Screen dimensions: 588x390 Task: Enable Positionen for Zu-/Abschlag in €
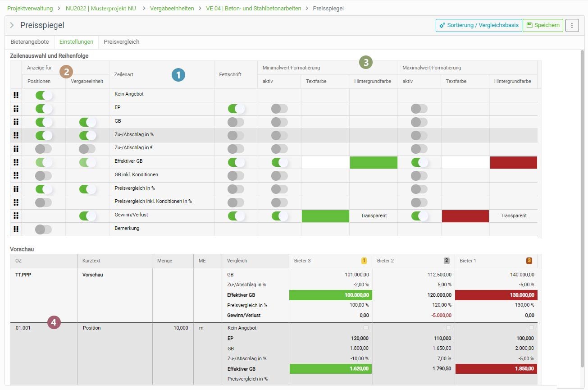coord(44,149)
